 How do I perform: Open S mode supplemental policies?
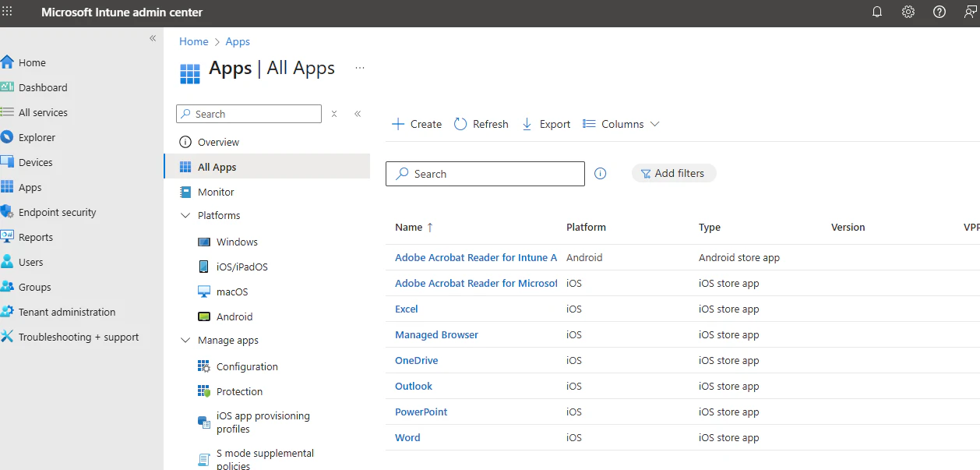point(265,459)
